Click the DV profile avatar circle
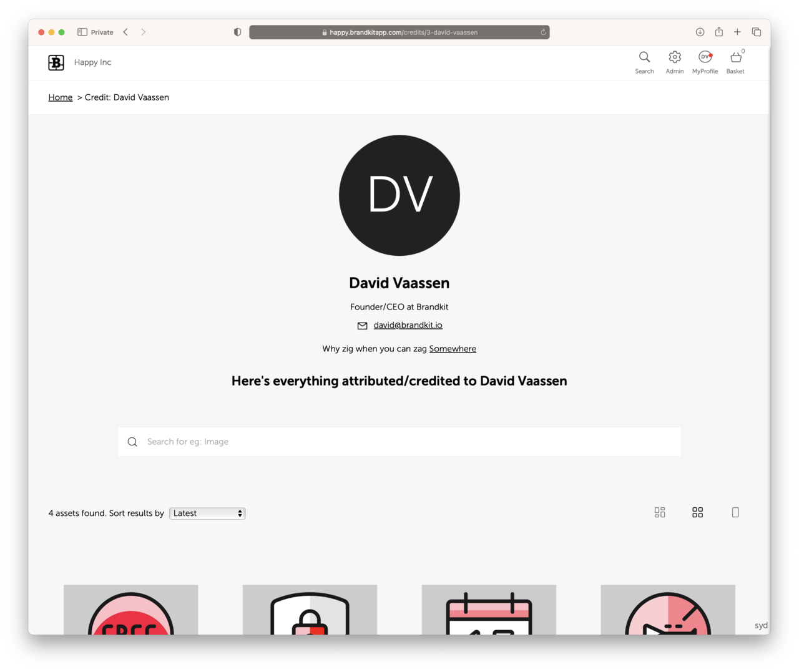The image size is (799, 672). pos(399,195)
